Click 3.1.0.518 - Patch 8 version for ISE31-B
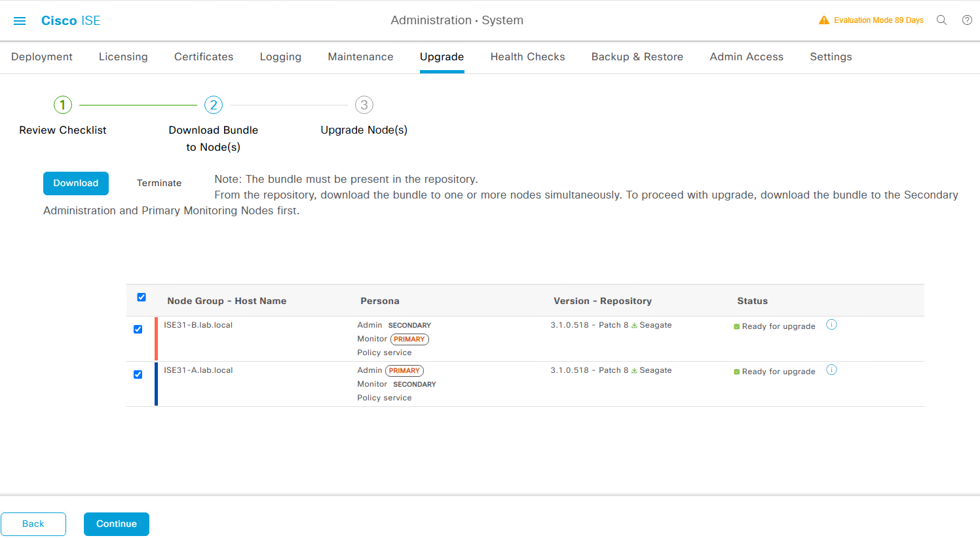 coord(590,325)
